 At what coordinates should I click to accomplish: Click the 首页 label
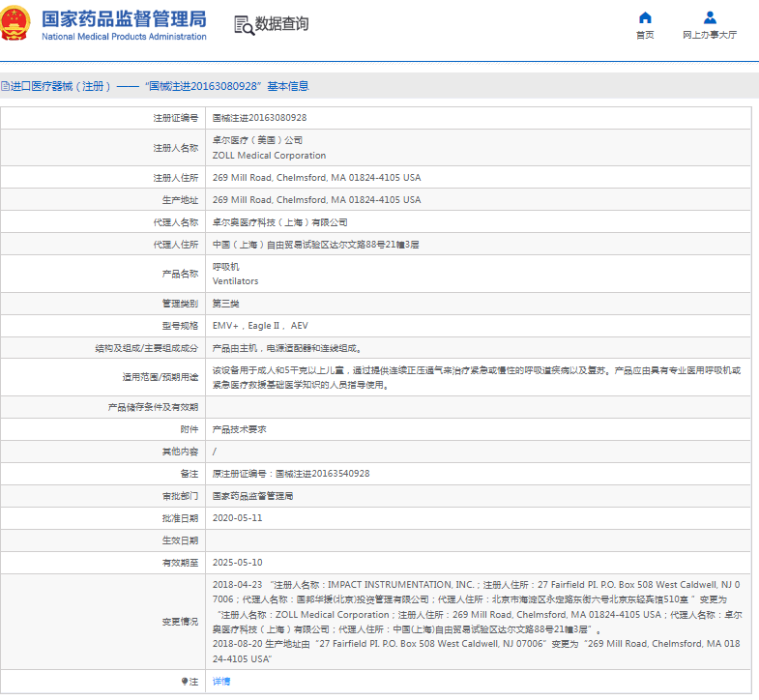(645, 35)
